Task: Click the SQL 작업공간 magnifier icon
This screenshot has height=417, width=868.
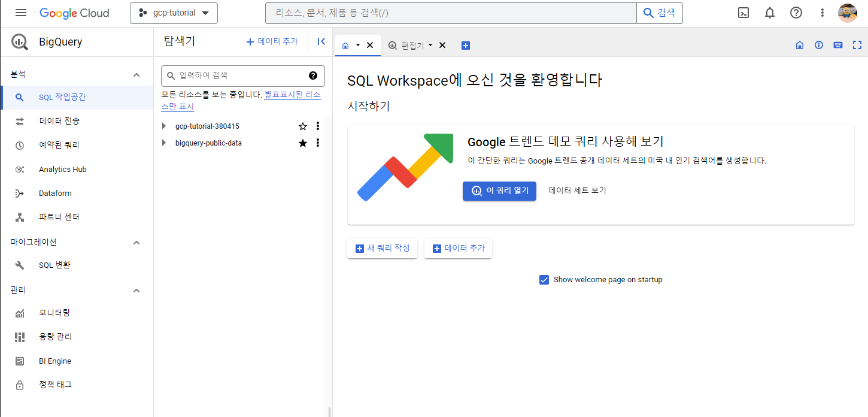Action: click(x=20, y=98)
